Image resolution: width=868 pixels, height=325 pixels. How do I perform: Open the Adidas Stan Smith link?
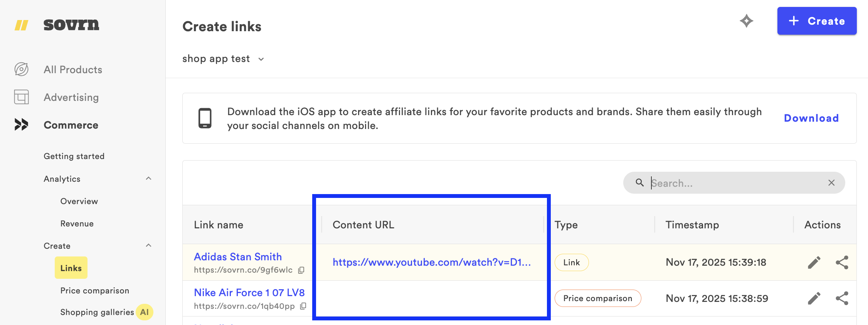click(237, 256)
